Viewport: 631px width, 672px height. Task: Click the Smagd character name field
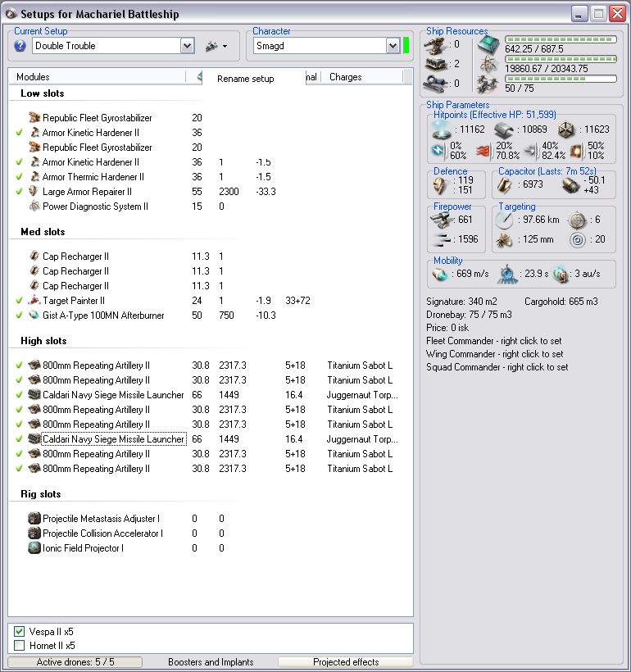pyautogui.click(x=320, y=45)
